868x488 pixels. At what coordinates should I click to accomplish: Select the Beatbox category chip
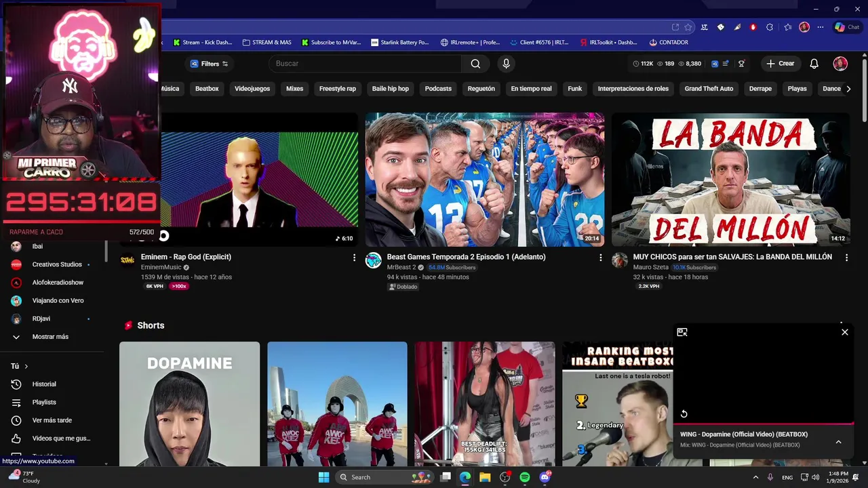207,89
